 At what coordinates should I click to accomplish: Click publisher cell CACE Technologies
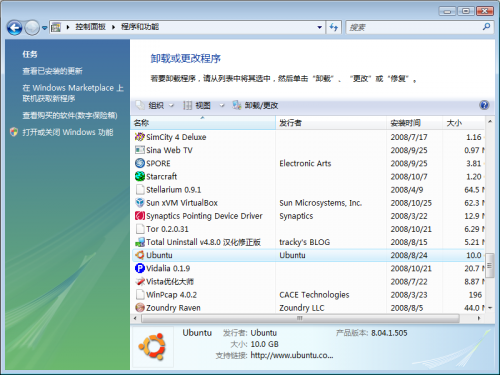click(314, 295)
